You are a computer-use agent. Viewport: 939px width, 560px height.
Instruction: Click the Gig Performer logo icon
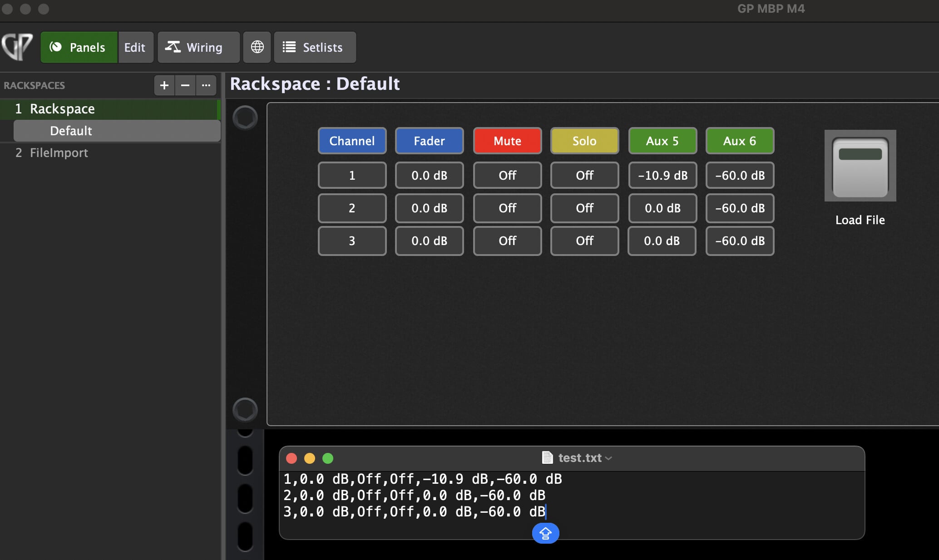[x=17, y=47]
